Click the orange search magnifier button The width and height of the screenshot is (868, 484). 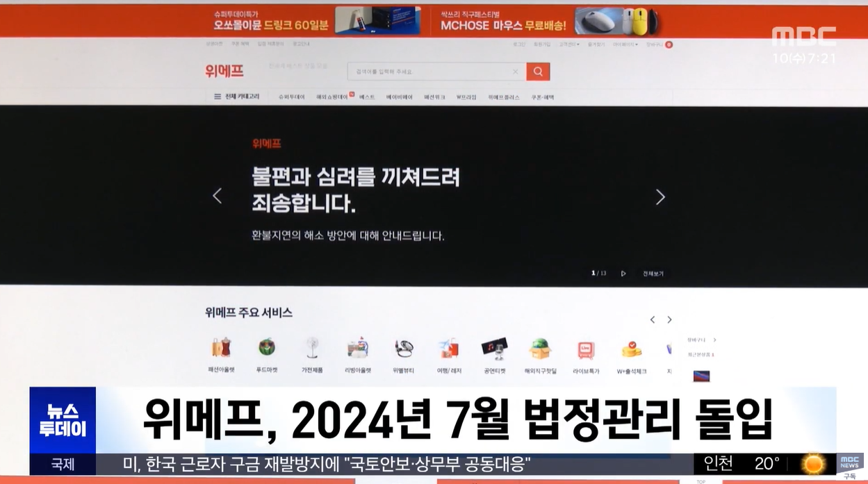538,72
